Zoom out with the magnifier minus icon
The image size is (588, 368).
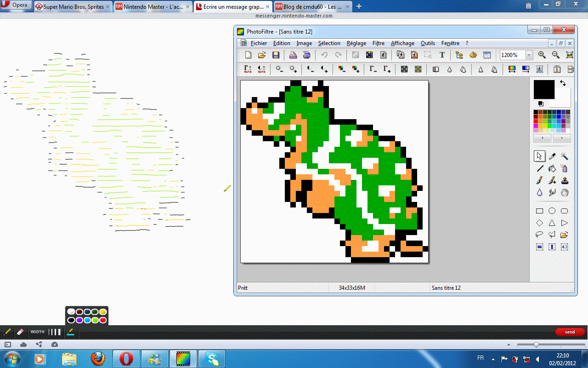click(556, 55)
